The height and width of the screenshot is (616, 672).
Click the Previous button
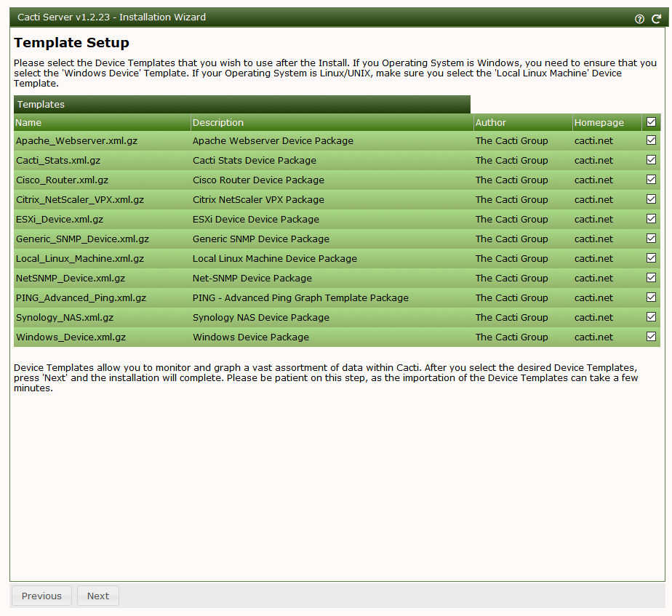41,596
